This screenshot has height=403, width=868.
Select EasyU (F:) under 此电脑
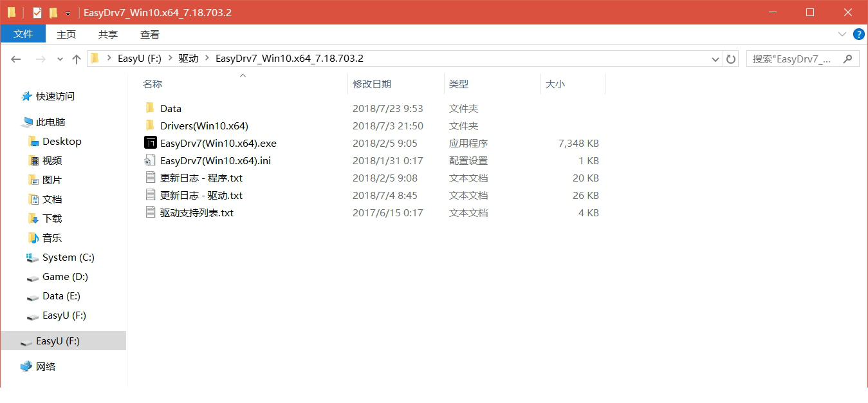coord(64,315)
